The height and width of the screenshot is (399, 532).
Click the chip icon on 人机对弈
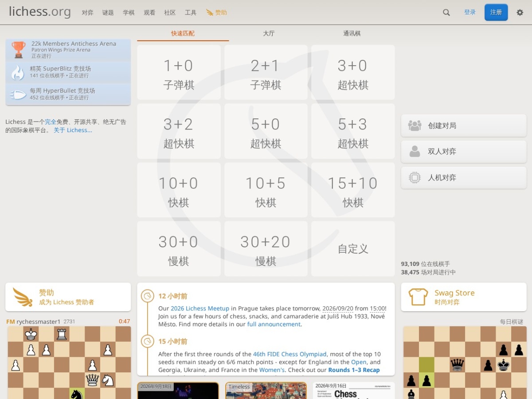tap(415, 177)
